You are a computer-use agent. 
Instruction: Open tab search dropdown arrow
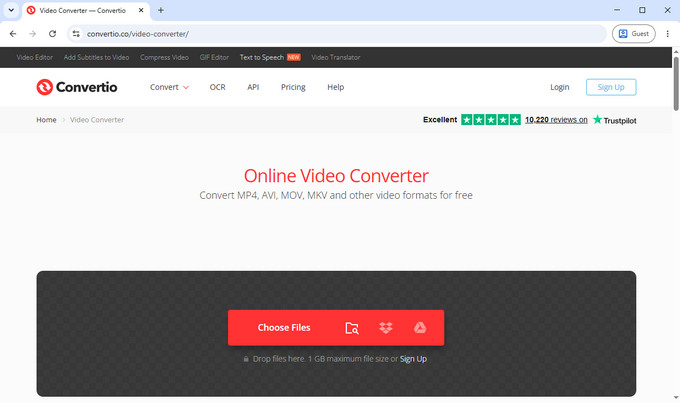click(11, 10)
